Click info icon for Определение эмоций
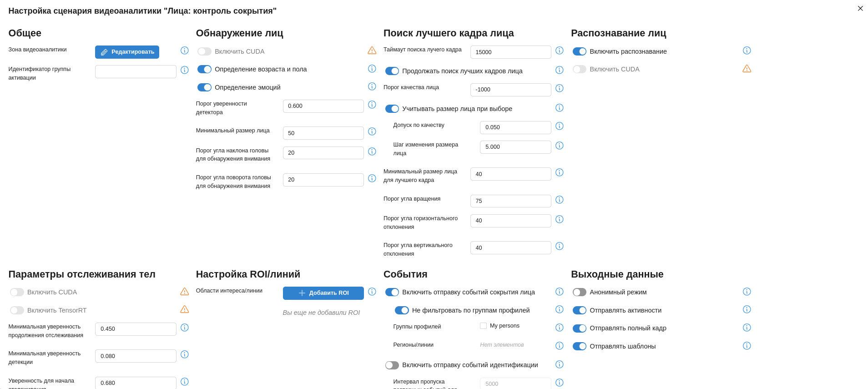868x389 pixels. [x=372, y=86]
